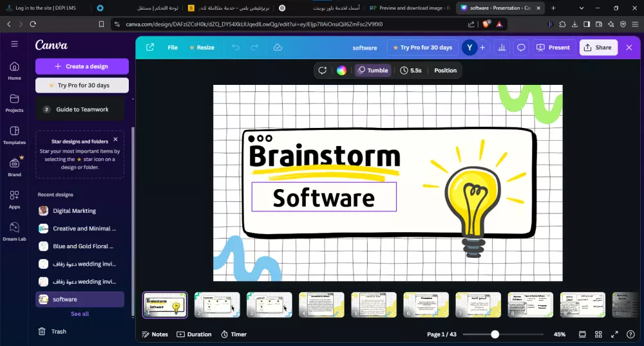This screenshot has width=644, height=346.
Task: Open the help question mark icon
Action: coord(630,334)
